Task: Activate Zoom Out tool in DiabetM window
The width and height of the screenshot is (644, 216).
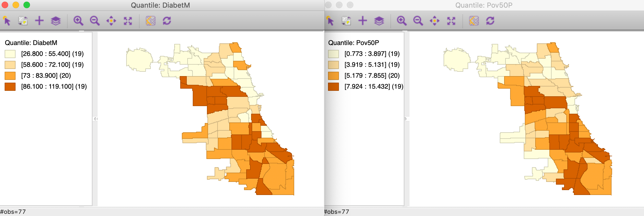Action: (95, 21)
